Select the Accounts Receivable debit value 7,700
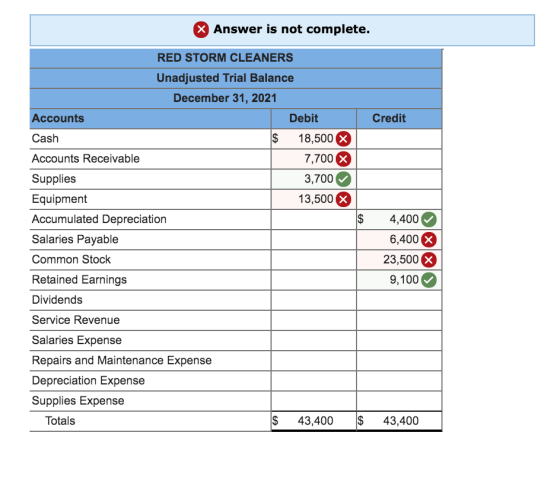 [319, 159]
